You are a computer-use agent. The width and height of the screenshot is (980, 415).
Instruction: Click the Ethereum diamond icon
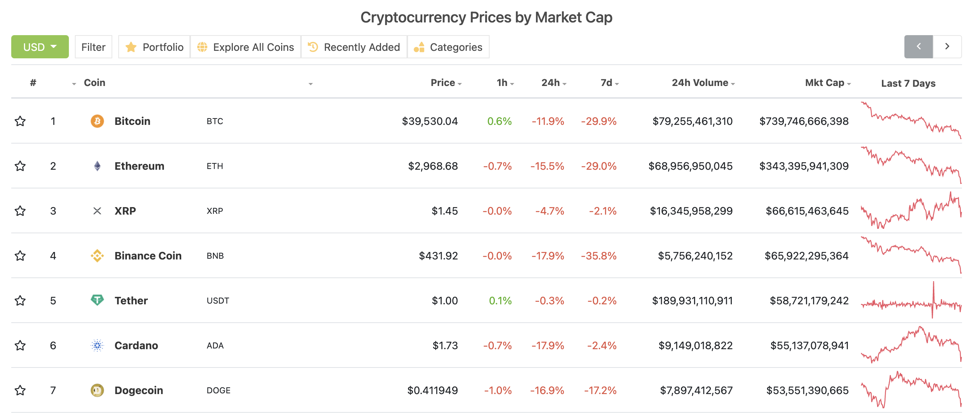point(97,166)
